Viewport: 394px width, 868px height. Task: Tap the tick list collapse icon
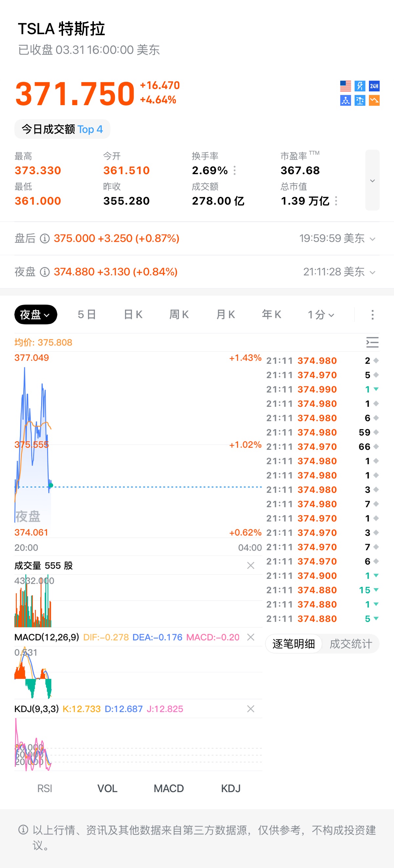(372, 342)
